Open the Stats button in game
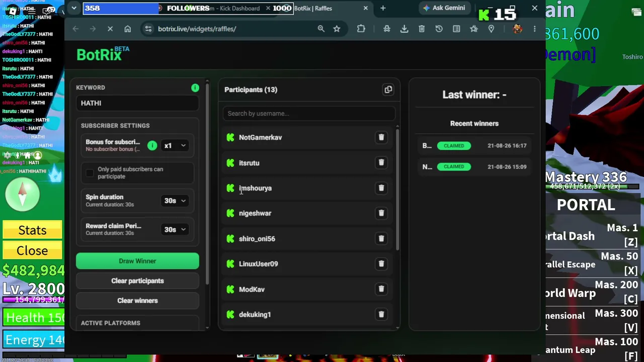 coord(32,230)
